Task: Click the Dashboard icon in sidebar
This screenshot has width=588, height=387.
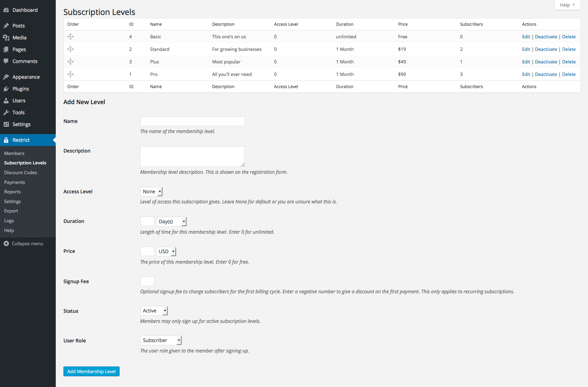Action: 6,10
